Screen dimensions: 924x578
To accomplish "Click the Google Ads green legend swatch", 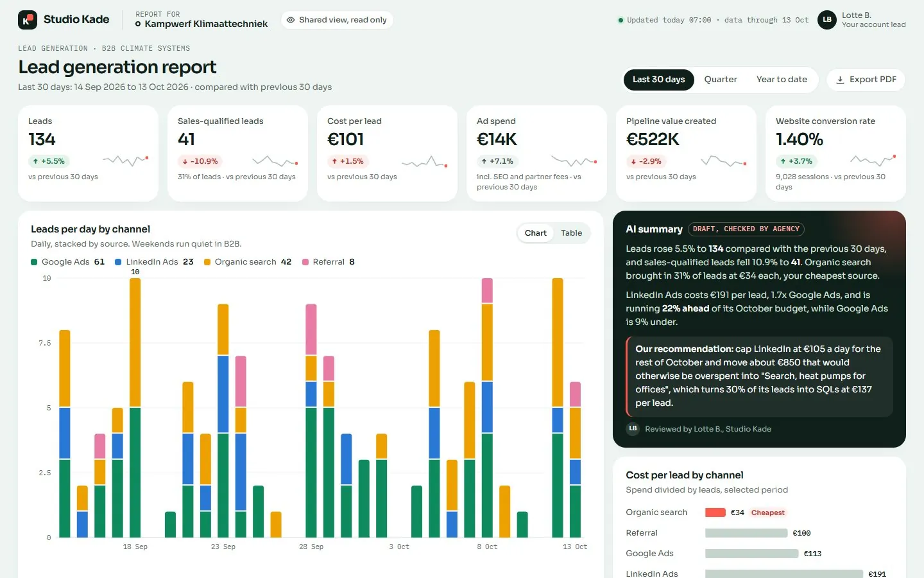I will pos(34,262).
